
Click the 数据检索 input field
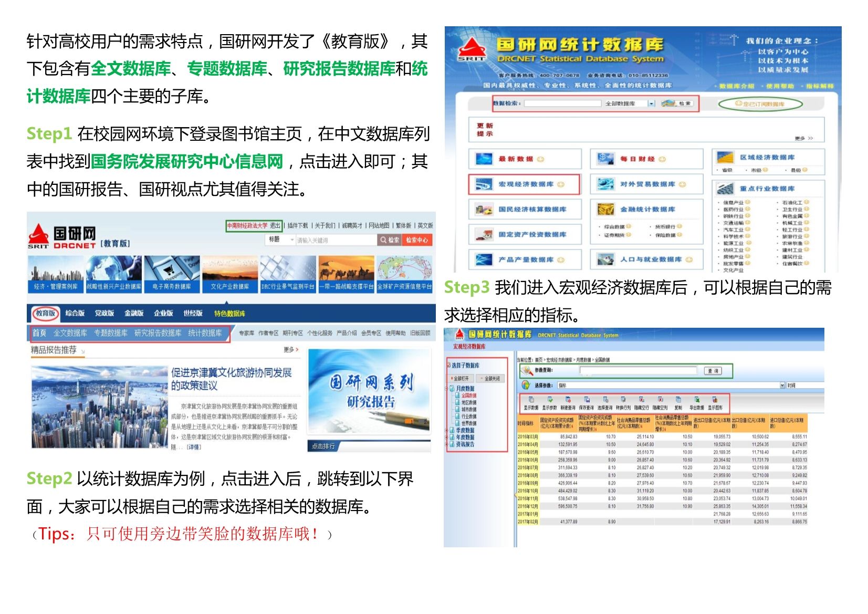pyautogui.click(x=562, y=103)
